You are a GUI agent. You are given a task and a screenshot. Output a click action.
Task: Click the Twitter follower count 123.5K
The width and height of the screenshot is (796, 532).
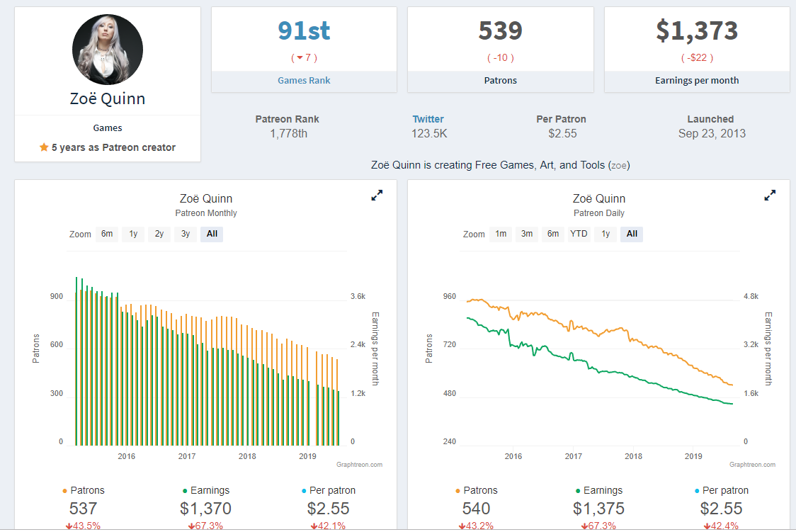pos(429,133)
